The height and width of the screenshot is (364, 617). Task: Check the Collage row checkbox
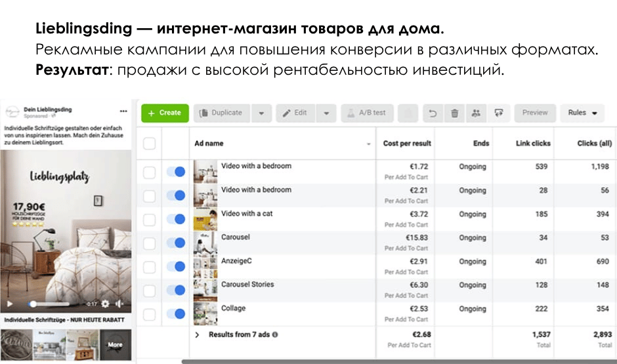click(149, 314)
